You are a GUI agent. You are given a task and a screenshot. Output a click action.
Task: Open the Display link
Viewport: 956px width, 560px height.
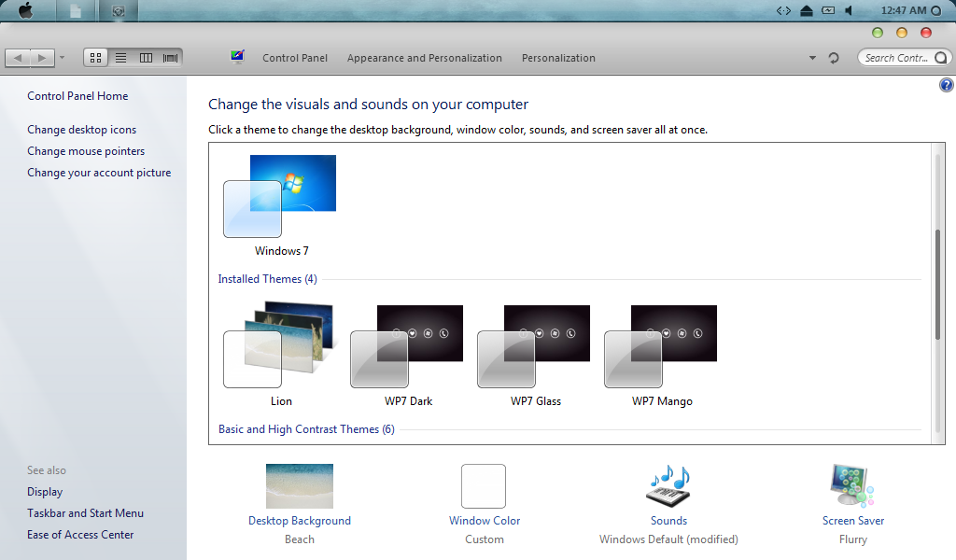45,492
